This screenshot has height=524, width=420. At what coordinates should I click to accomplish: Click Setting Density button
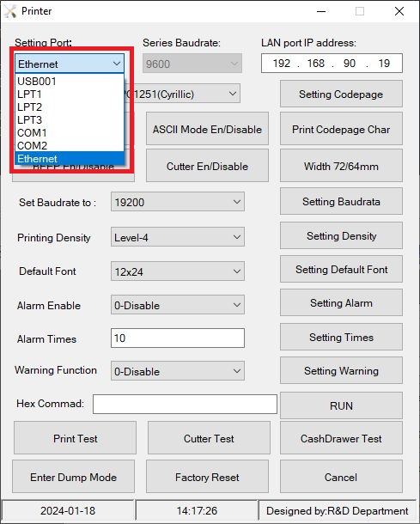(341, 236)
